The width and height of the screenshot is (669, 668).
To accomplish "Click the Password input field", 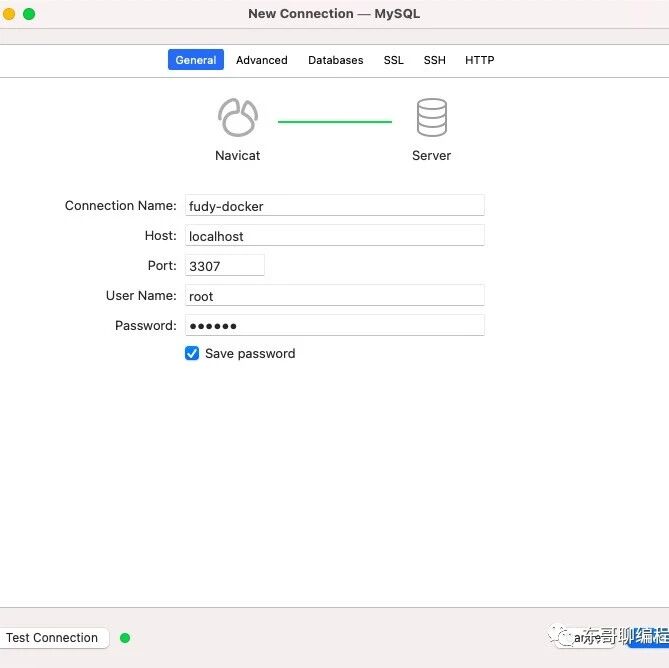I will (x=334, y=325).
